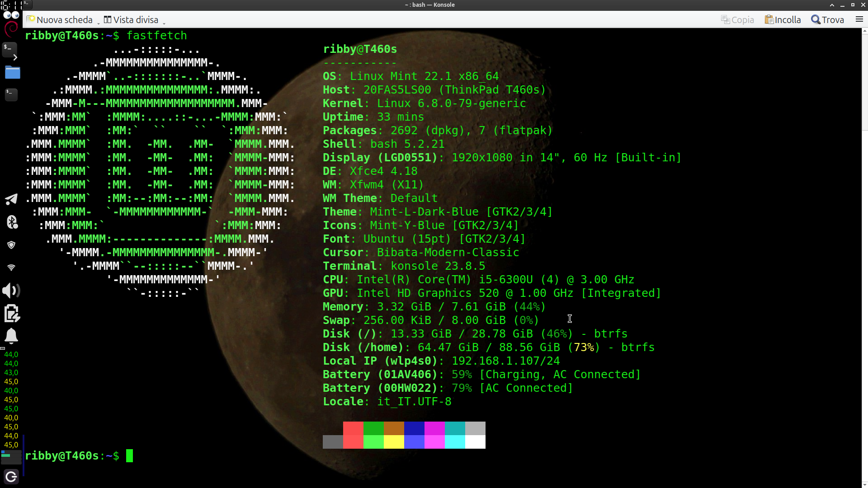Open the Konsole hamburger menu
The image size is (868, 488).
[859, 19]
